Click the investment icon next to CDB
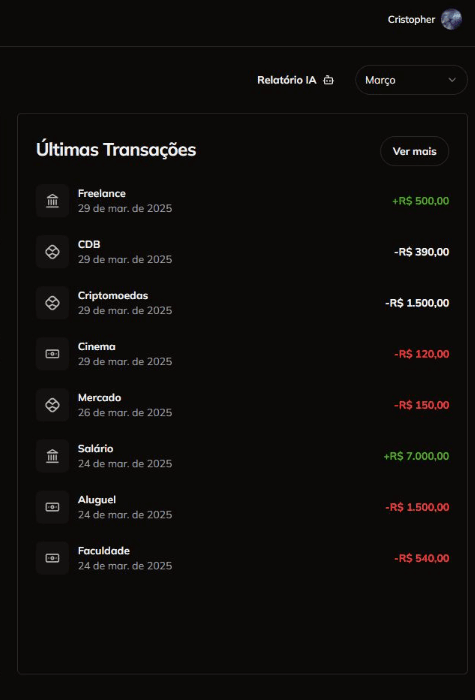The width and height of the screenshot is (475, 700). pyautogui.click(x=52, y=252)
